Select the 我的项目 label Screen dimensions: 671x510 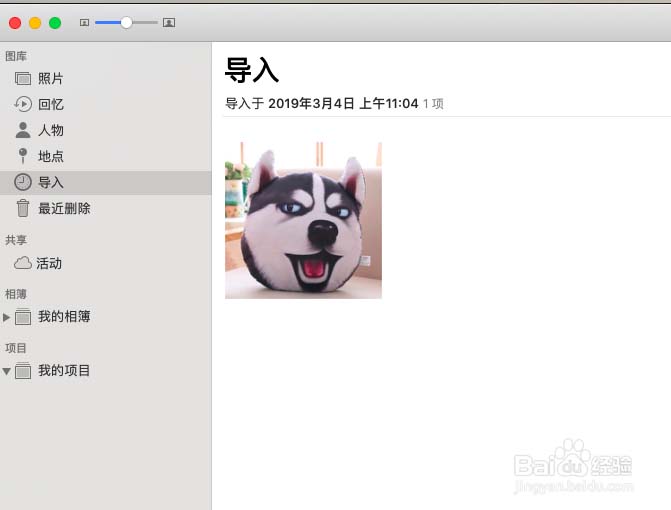click(x=64, y=371)
